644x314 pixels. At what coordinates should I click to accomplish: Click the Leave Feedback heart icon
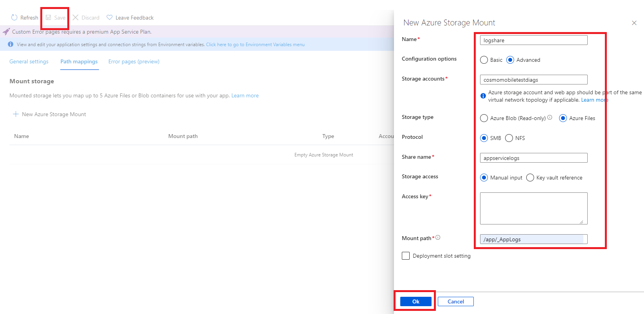pyautogui.click(x=110, y=18)
